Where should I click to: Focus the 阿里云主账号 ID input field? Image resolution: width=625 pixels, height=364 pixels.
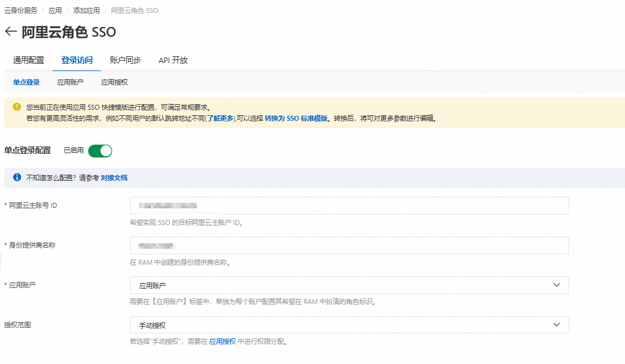(x=349, y=205)
